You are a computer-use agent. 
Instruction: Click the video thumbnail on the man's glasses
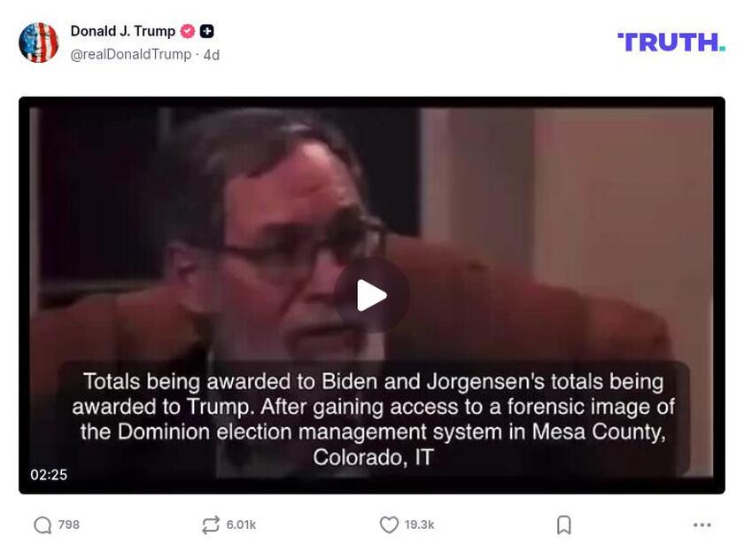304,247
